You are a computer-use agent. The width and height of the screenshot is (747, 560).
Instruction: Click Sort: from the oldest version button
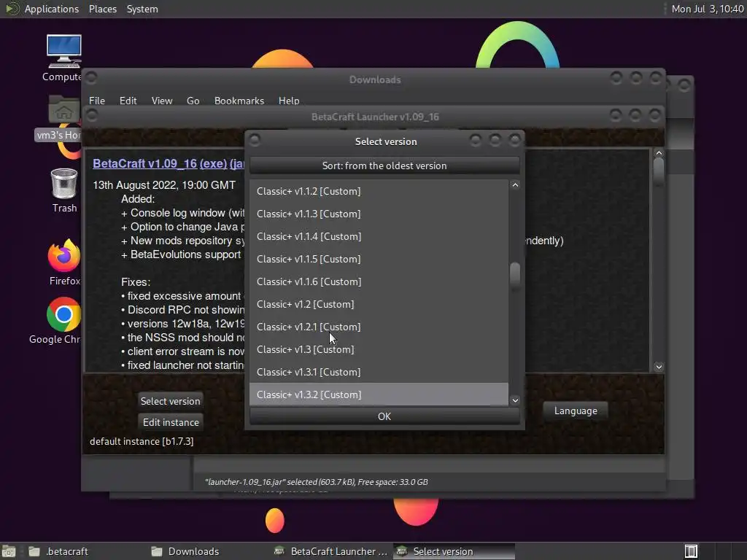[384, 166]
